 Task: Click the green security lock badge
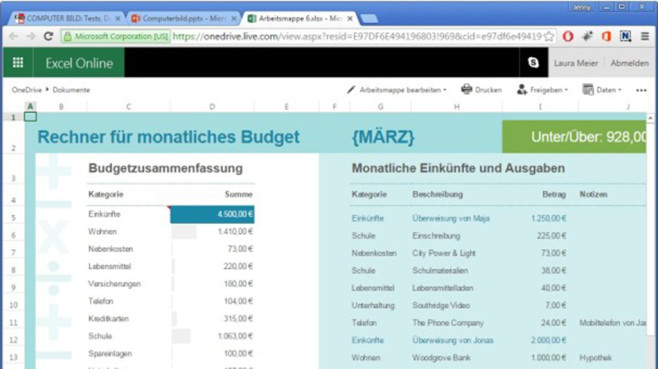pyautogui.click(x=115, y=37)
